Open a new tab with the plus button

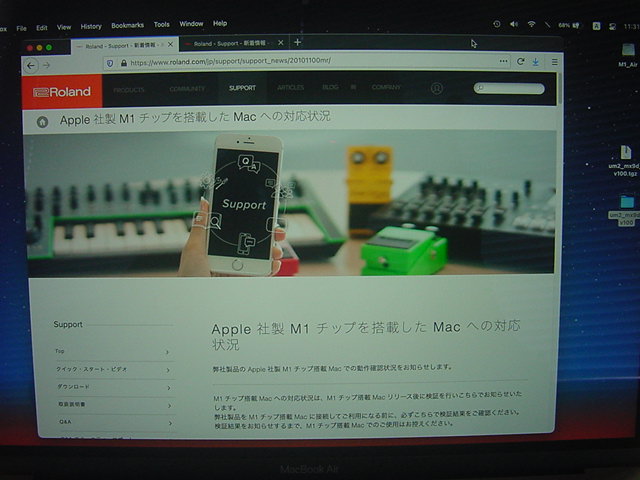(x=297, y=42)
